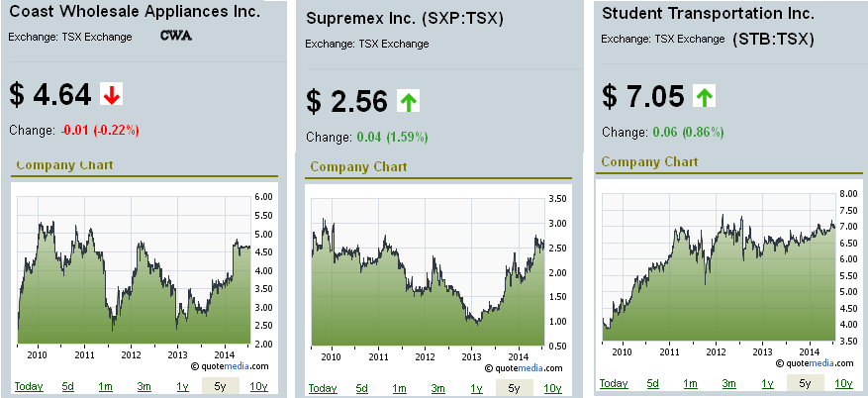Select Today range on Coast Wholesale chart
Image resolution: width=868 pixels, height=398 pixels.
pos(29,386)
